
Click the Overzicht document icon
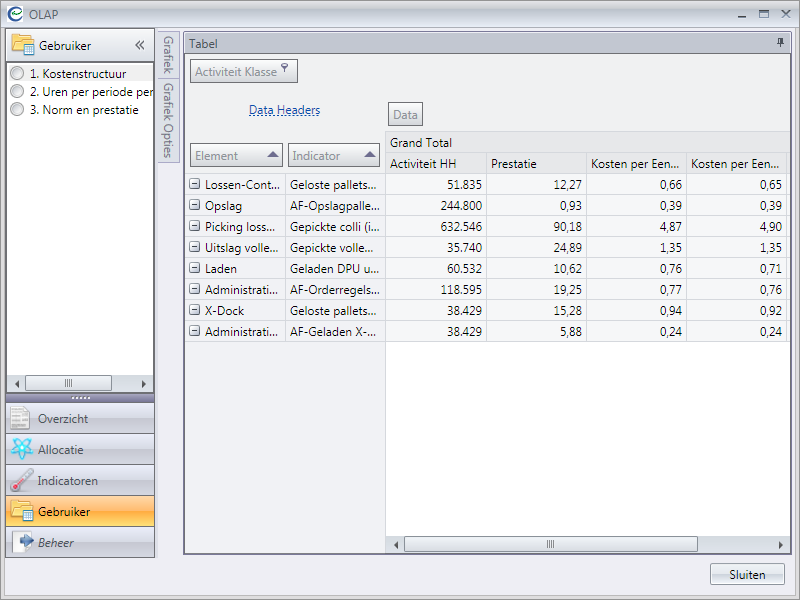click(21, 418)
